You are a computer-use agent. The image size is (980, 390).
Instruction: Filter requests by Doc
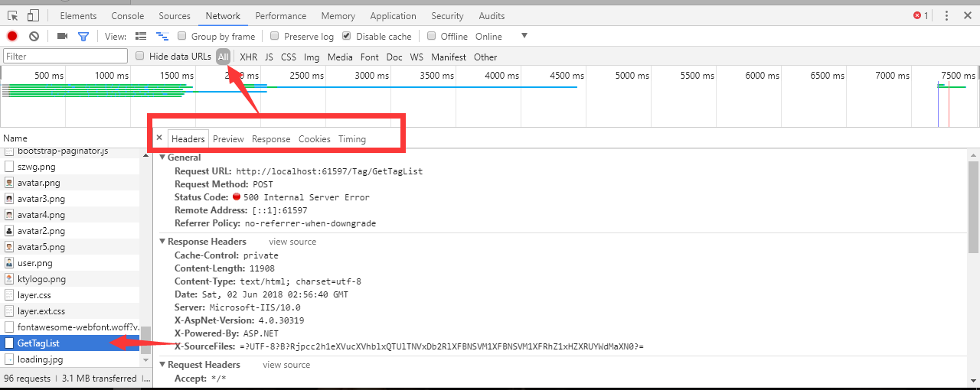(x=394, y=57)
